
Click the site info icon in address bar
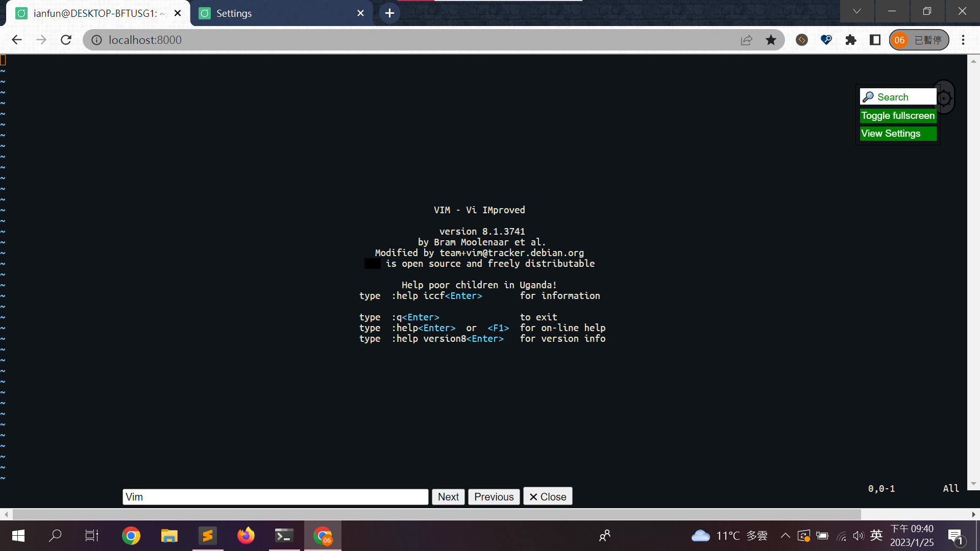pos(96,40)
